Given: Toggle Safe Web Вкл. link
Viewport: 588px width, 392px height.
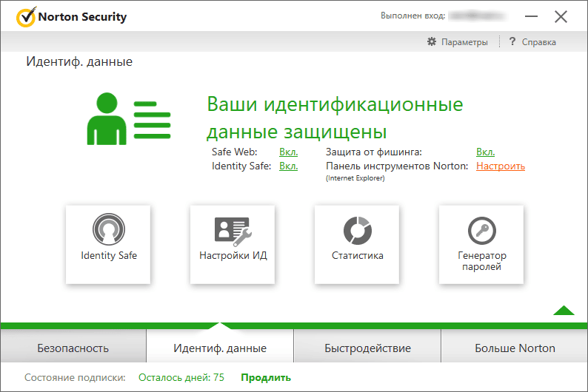Looking at the screenshot, I should coord(288,152).
